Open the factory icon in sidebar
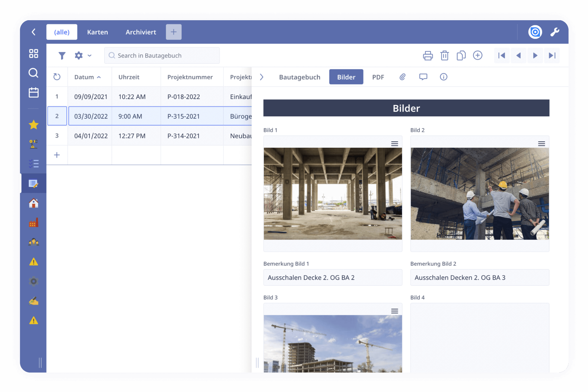Viewport: 588px width, 392px height. click(x=34, y=223)
